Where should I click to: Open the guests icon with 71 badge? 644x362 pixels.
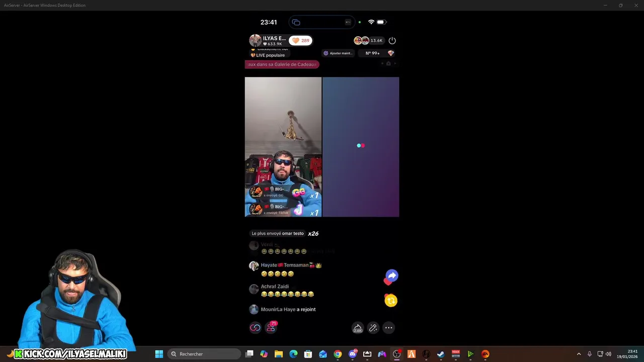[271, 327]
